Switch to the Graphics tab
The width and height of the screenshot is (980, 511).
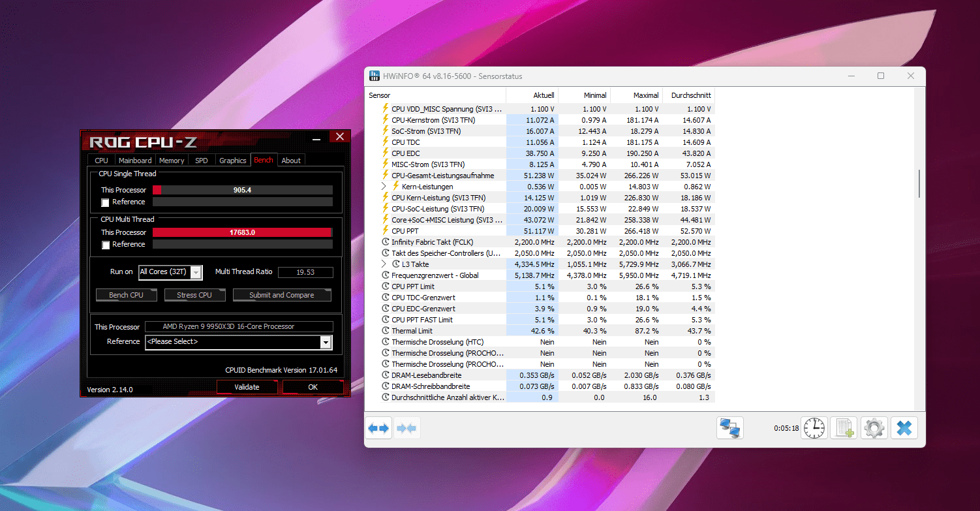tap(233, 161)
